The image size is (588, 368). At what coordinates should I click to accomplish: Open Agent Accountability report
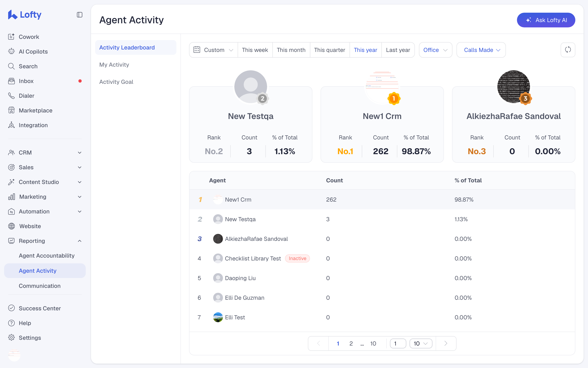[x=45, y=256]
